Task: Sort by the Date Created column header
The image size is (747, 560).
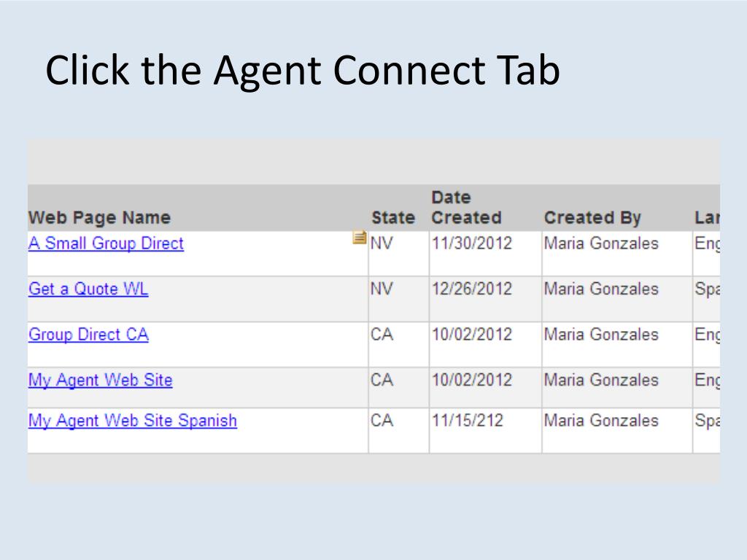Action: [x=466, y=208]
